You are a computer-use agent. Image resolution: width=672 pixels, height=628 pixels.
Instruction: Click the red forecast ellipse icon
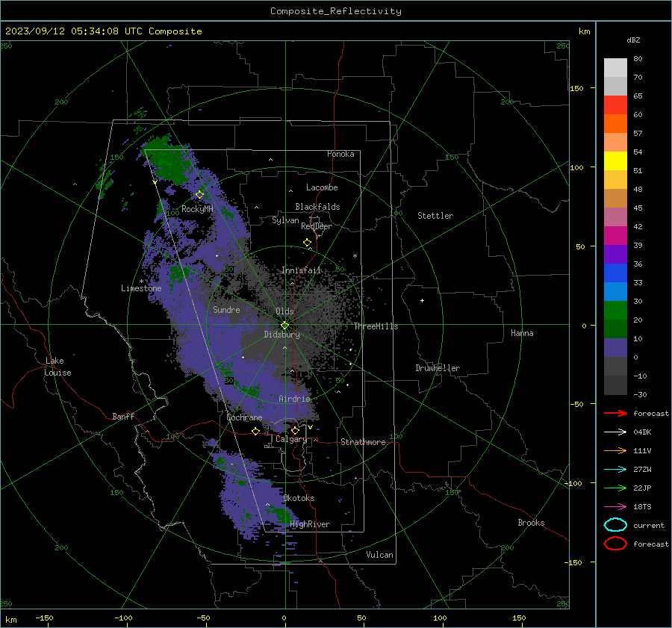point(615,544)
